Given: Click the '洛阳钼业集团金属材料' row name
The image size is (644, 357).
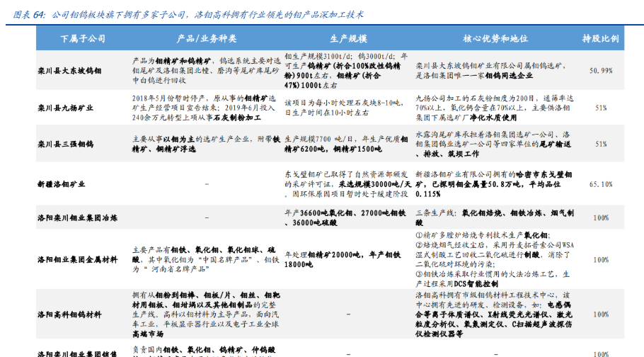Looking at the screenshot, I should tap(77, 260).
